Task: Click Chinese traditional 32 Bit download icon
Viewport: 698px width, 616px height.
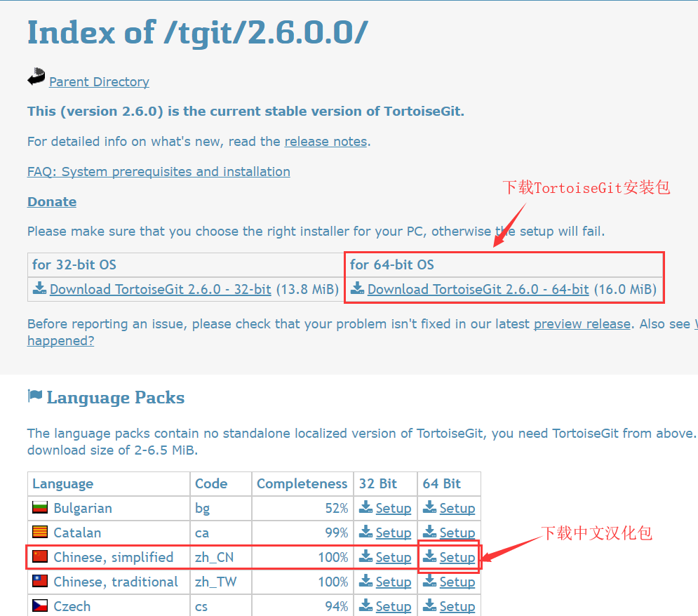Action: tap(366, 580)
